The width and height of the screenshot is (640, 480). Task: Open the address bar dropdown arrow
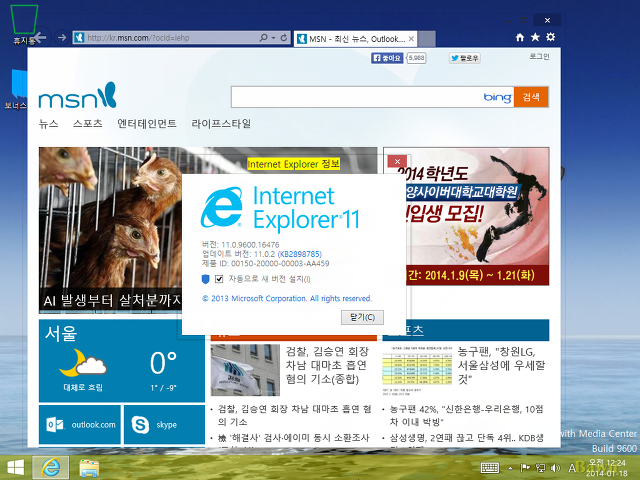273,38
